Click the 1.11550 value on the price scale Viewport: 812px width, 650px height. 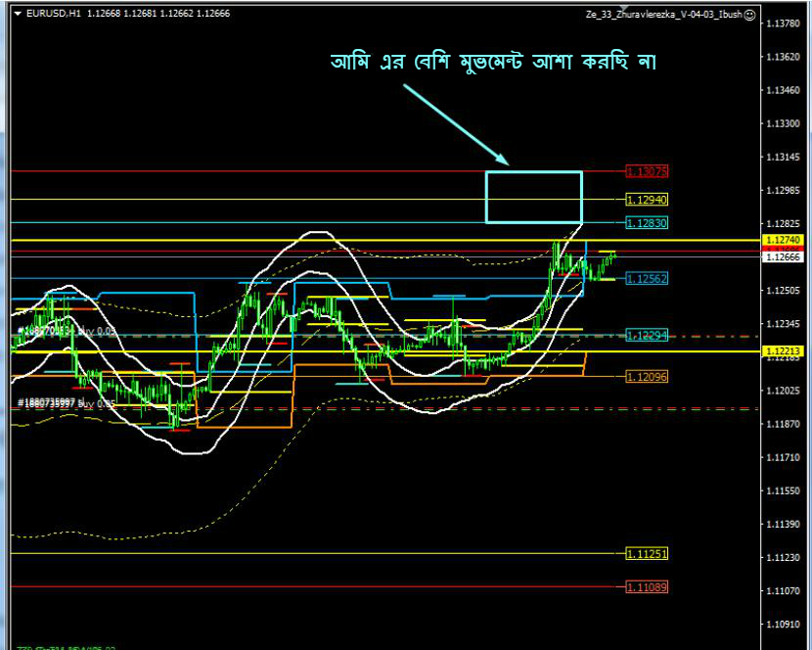pyautogui.click(x=783, y=490)
